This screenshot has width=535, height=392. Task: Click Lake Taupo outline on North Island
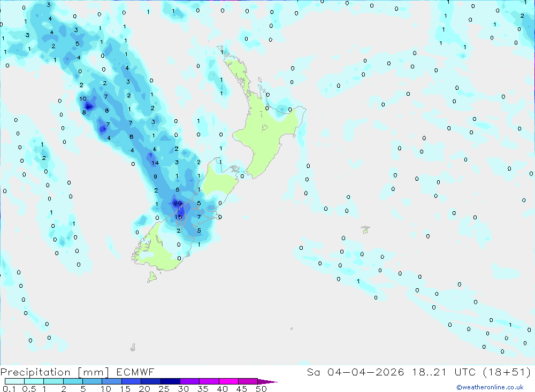(x=265, y=128)
